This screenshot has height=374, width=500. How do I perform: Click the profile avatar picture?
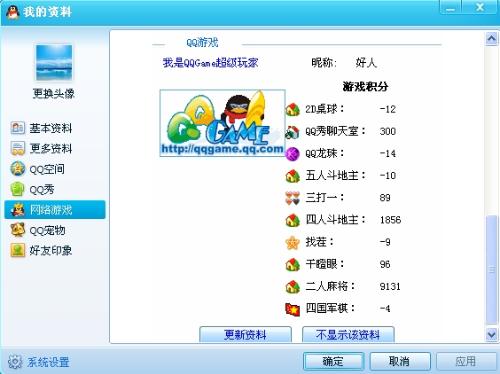(x=54, y=63)
